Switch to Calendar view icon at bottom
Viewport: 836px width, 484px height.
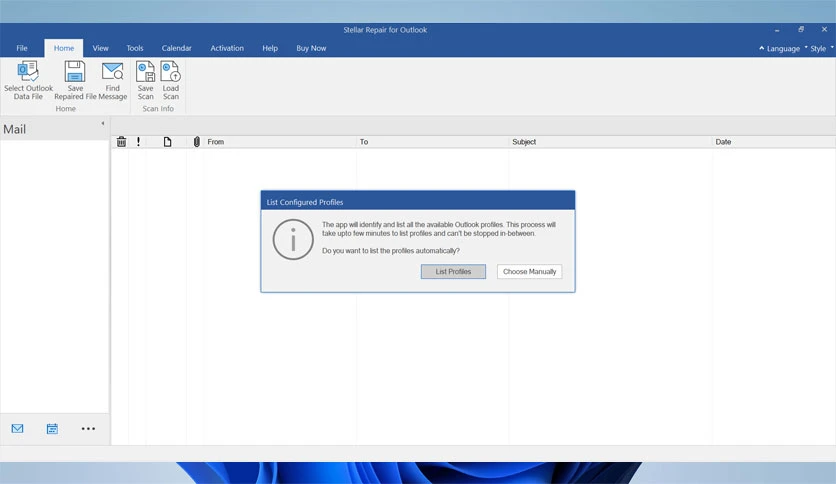(52, 429)
